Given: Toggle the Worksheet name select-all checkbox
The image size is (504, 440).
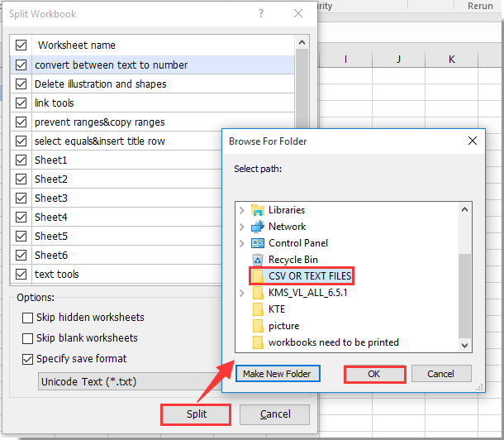Looking at the screenshot, I should pos(21,45).
